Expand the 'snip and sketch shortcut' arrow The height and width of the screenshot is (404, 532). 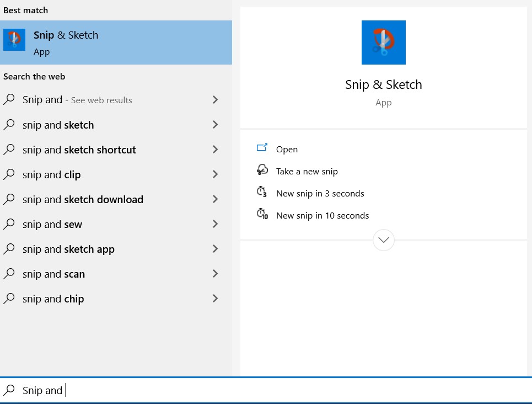tap(215, 150)
